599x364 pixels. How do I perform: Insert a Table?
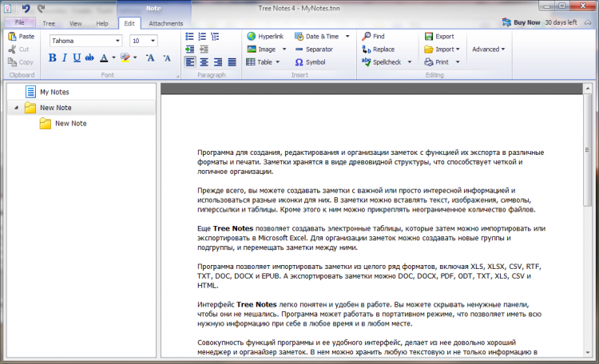pos(260,62)
